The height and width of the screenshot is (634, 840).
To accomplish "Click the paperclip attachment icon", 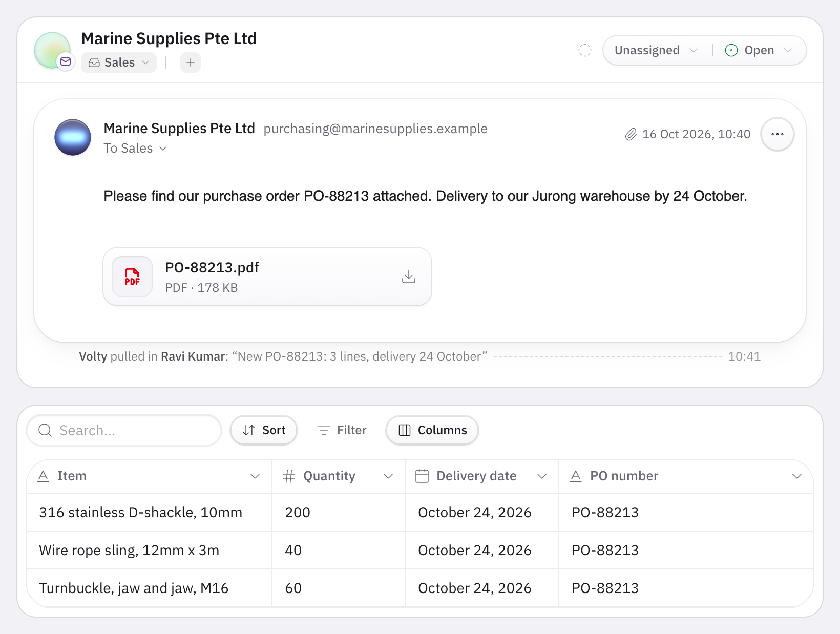I will click(x=631, y=134).
